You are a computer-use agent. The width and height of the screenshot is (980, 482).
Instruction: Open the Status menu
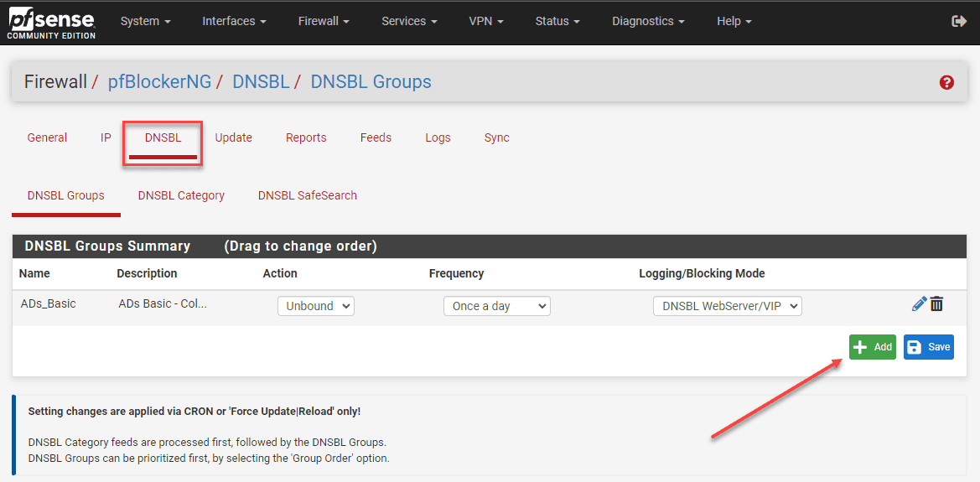point(557,21)
